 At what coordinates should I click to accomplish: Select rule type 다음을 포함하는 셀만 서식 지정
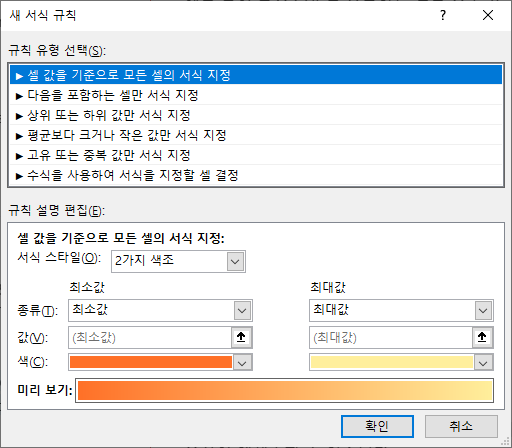(256, 95)
